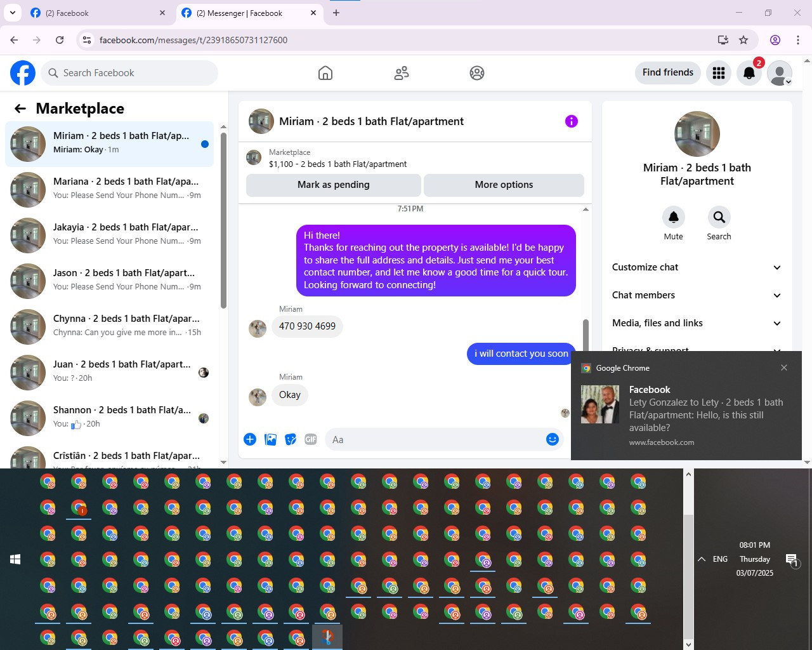Screen dimensions: 812x650
Task: Open Chrome three-dot menu
Action: pos(798,40)
